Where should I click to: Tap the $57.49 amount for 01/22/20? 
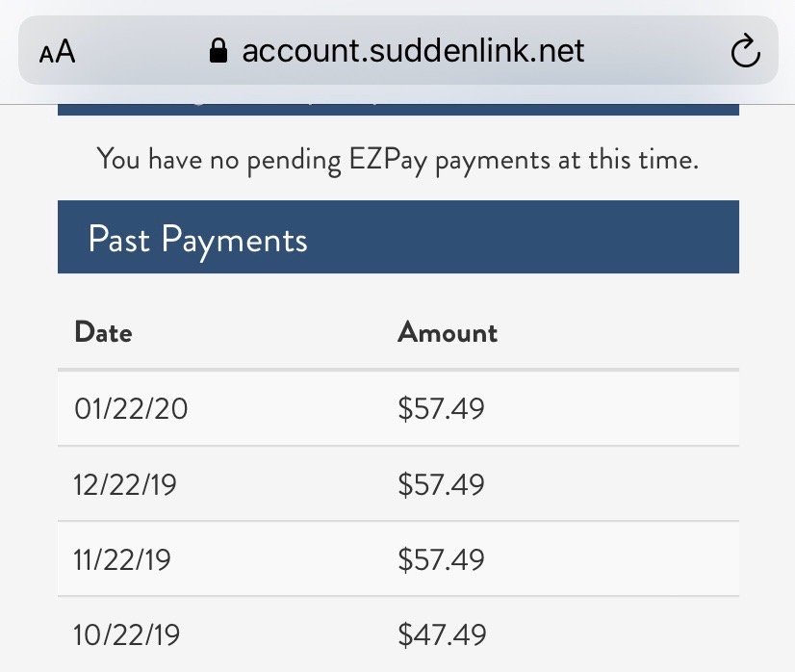tap(441, 409)
